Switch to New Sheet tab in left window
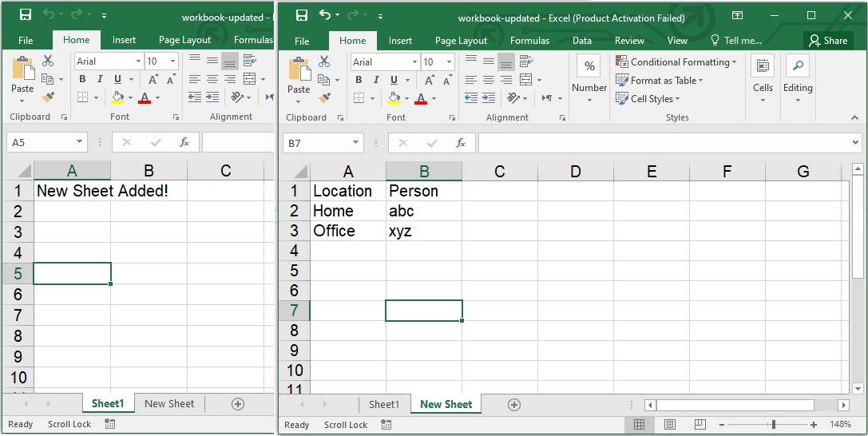868x436 pixels. click(169, 404)
